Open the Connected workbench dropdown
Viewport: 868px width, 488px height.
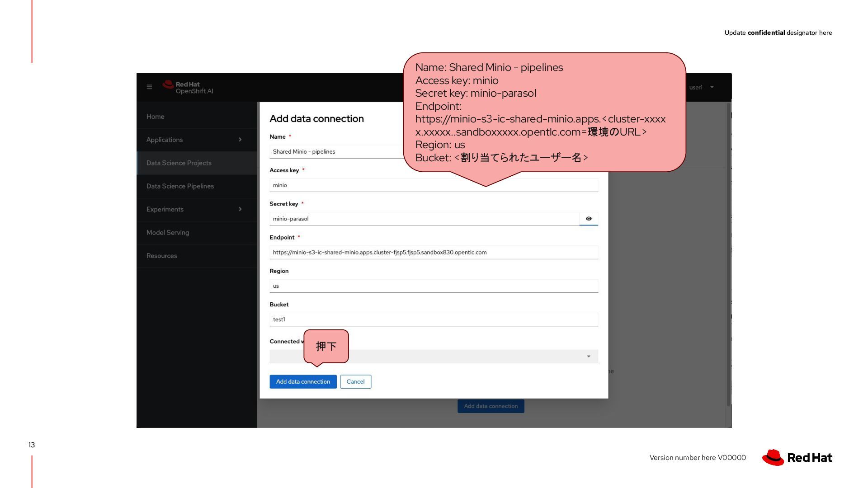pyautogui.click(x=434, y=356)
